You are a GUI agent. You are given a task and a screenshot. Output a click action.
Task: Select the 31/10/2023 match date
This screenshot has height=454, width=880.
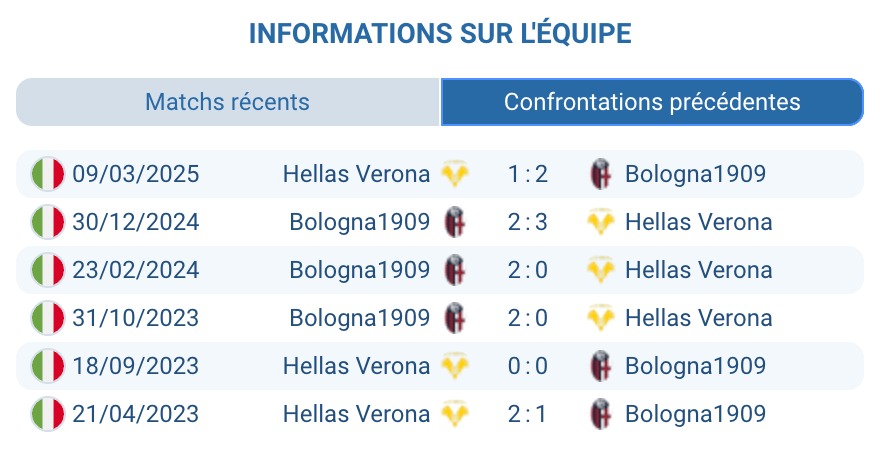135,318
